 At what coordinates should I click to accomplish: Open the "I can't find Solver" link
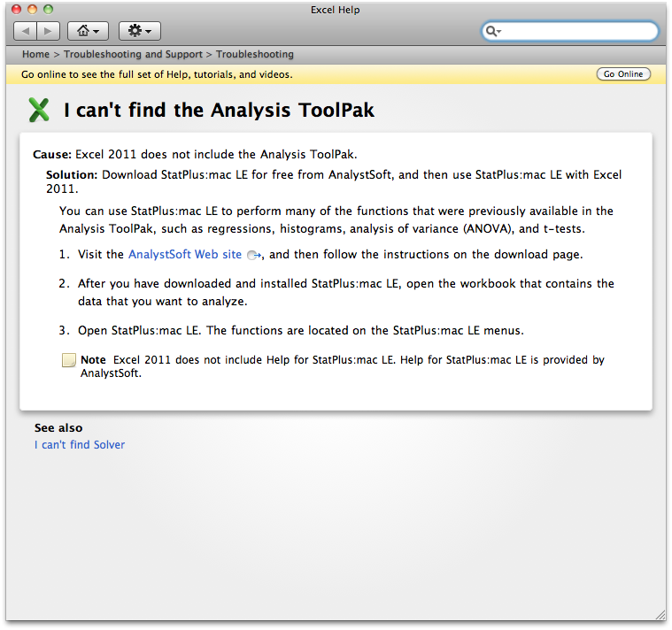tap(80, 445)
